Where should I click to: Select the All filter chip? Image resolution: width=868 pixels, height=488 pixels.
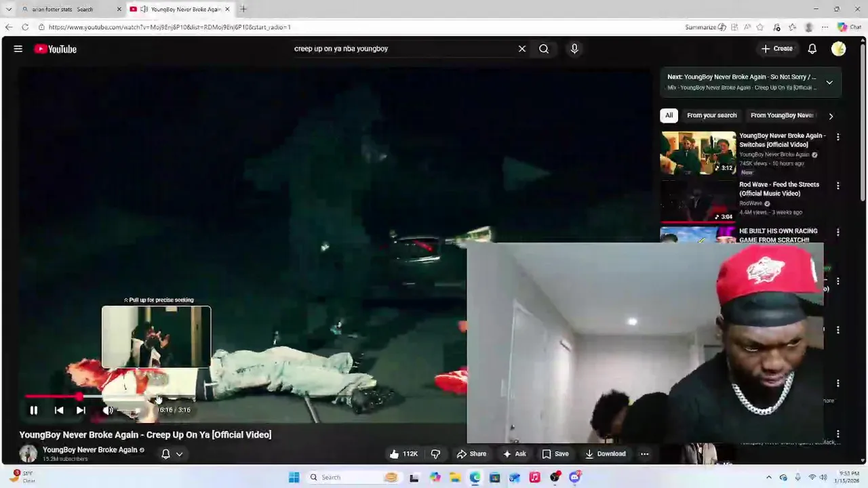click(x=669, y=115)
